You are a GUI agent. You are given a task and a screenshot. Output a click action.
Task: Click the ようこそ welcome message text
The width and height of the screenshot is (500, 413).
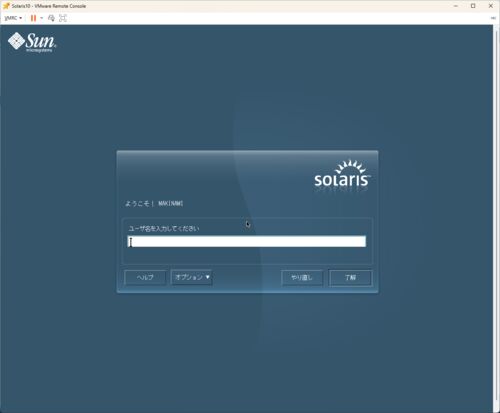(154, 203)
